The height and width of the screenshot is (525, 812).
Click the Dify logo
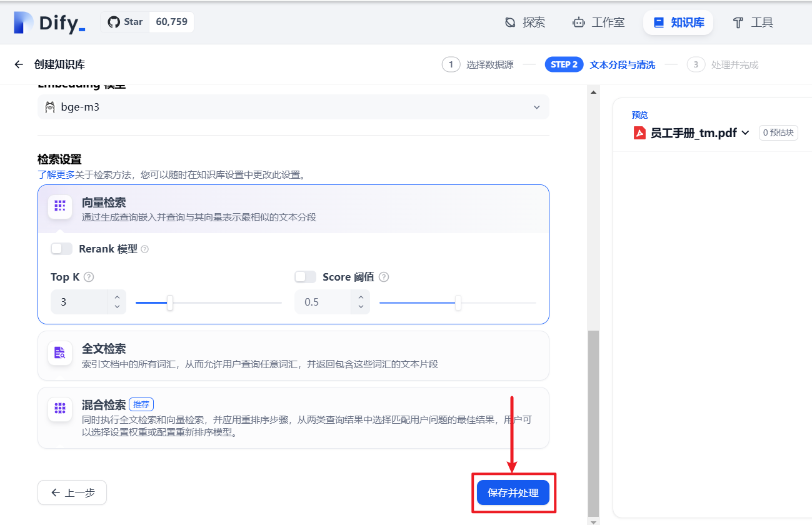[49, 23]
